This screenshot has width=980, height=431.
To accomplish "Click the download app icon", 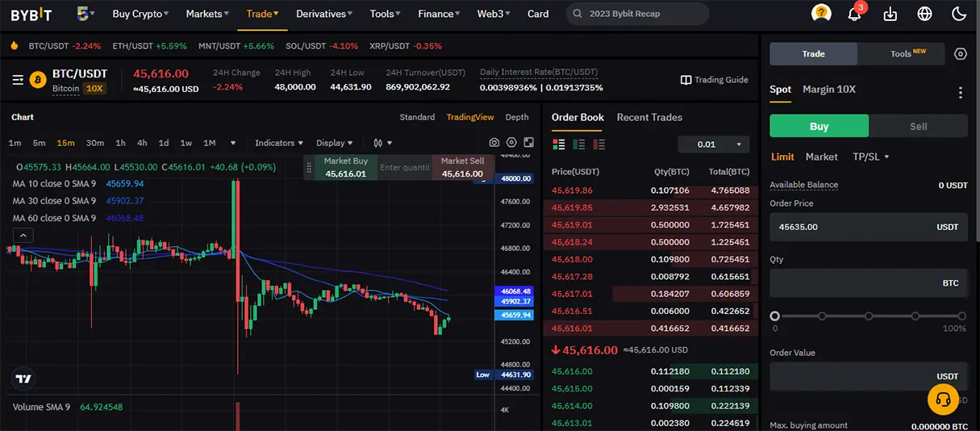I will [890, 14].
